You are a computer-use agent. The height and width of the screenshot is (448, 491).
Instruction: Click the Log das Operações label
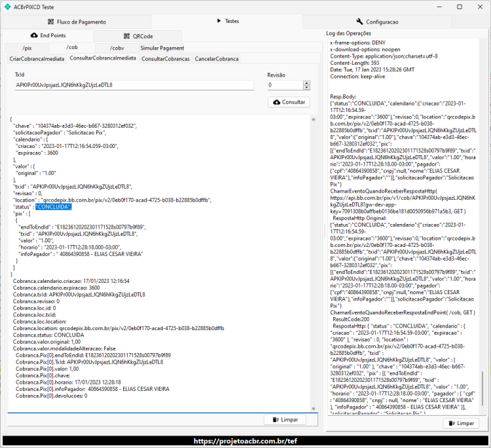click(348, 33)
